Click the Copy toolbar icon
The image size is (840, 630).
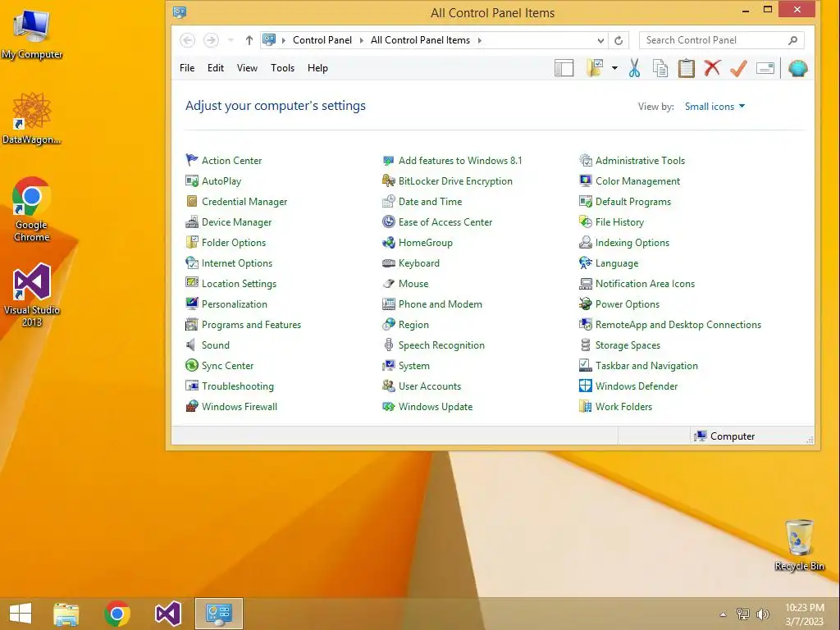[x=660, y=68]
